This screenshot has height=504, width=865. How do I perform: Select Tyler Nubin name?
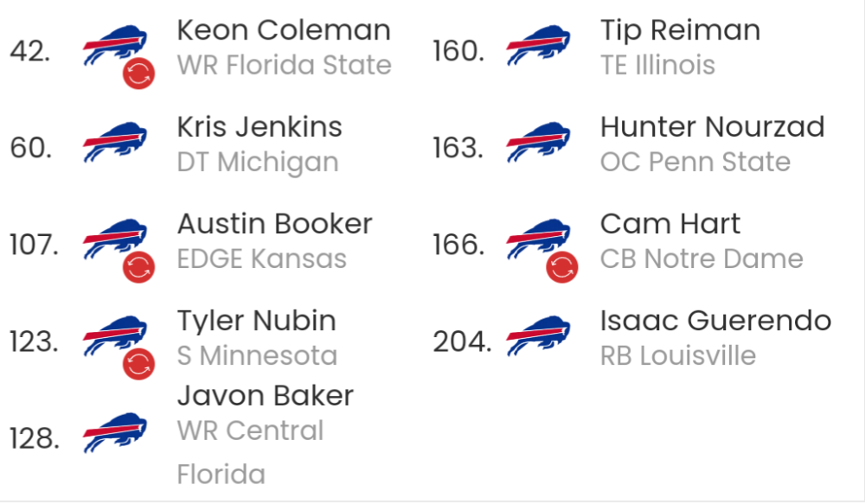pos(257,321)
